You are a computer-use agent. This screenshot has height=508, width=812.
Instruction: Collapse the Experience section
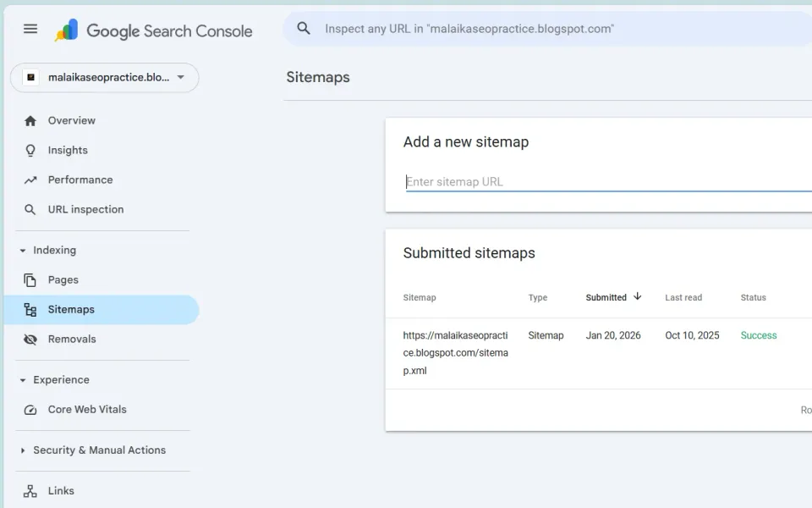[23, 380]
